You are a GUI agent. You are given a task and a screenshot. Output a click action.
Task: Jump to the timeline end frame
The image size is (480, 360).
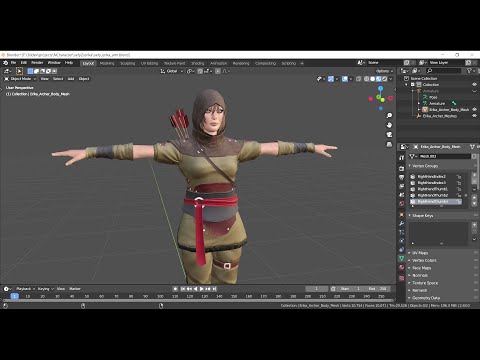[x=214, y=289]
